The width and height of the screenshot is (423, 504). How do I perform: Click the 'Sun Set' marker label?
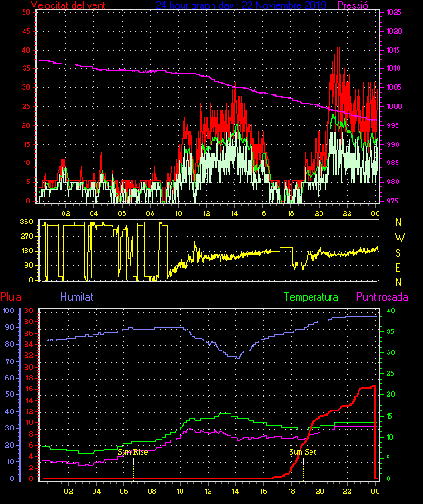point(302,452)
